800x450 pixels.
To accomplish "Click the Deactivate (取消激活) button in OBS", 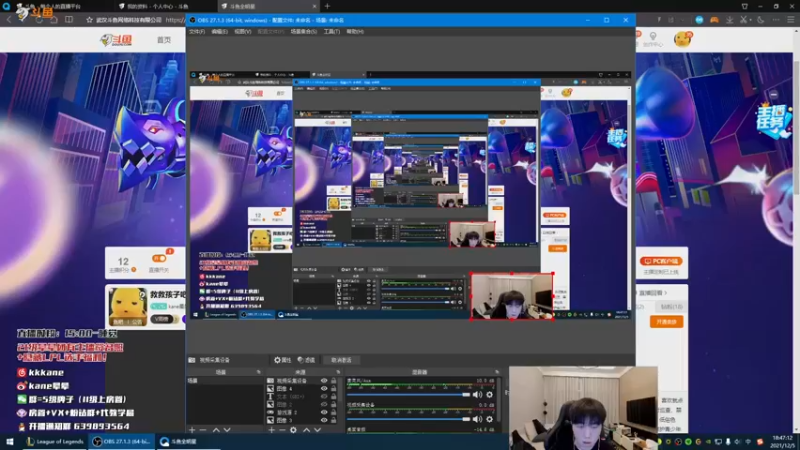I will coord(341,360).
